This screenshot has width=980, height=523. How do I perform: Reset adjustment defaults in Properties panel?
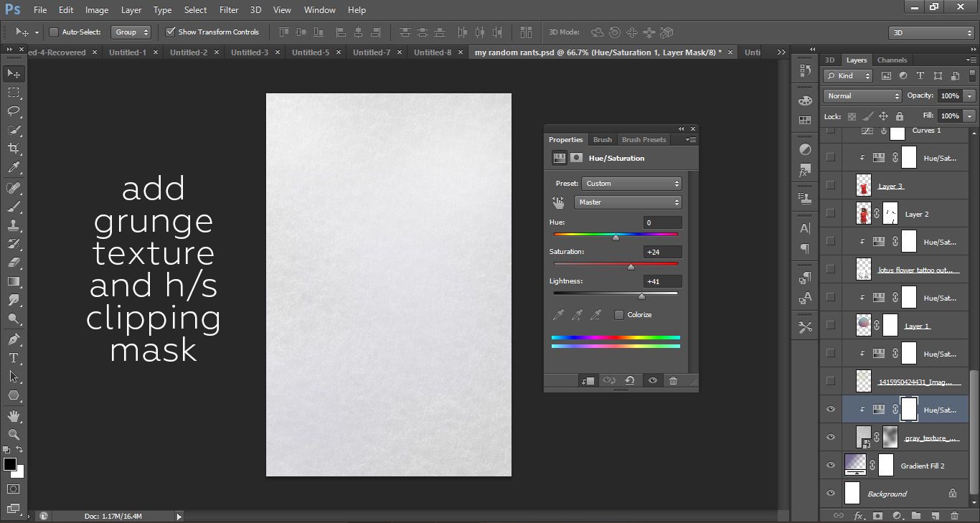point(630,381)
